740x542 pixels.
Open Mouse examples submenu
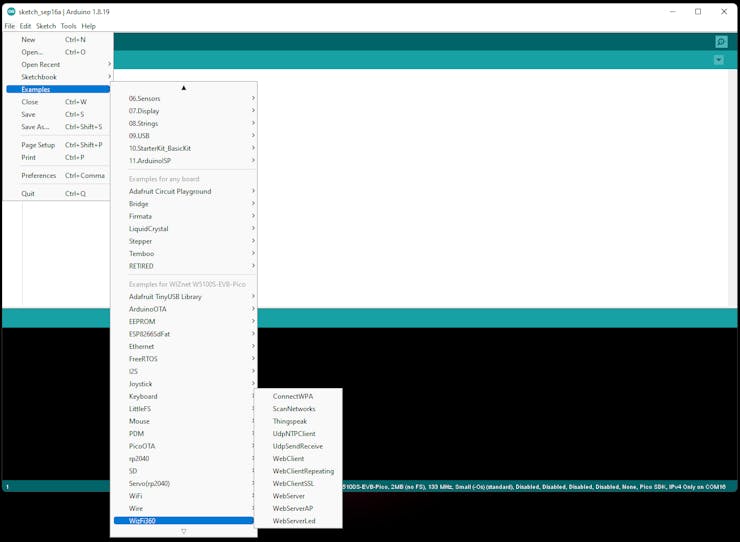(x=184, y=421)
